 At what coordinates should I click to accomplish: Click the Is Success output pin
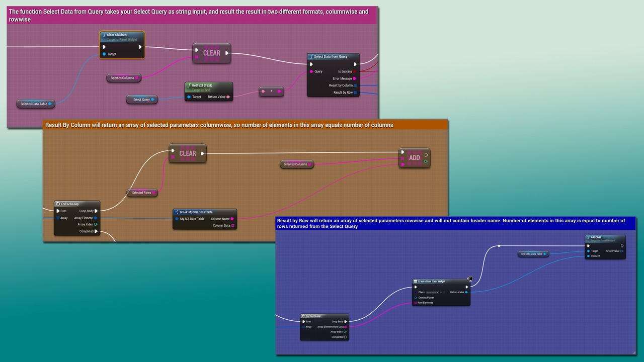pyautogui.click(x=355, y=71)
